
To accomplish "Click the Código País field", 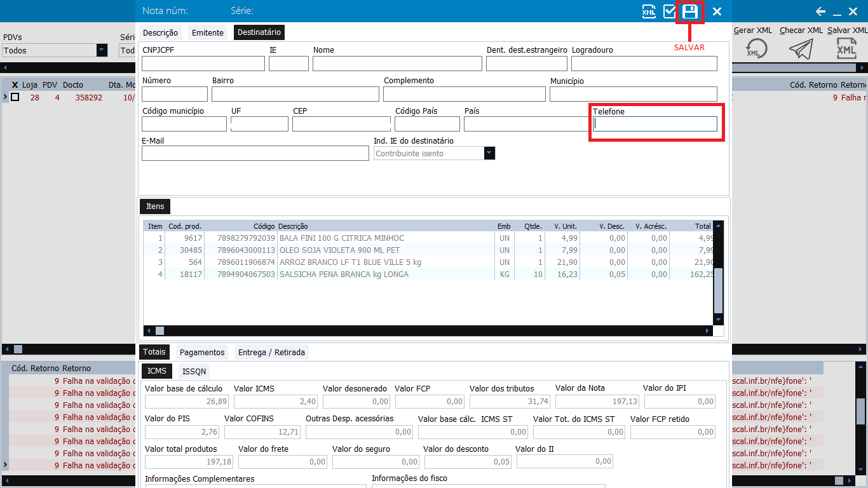I will [x=427, y=124].
